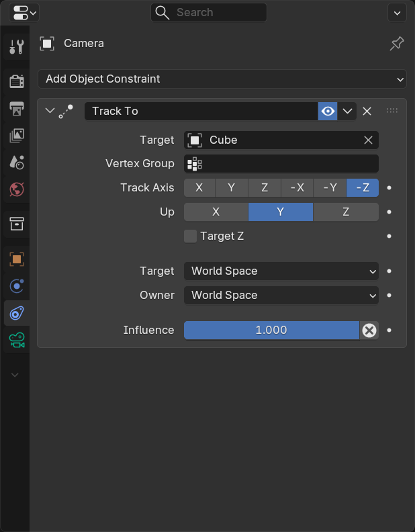Set Track Axis to Z

click(265, 188)
